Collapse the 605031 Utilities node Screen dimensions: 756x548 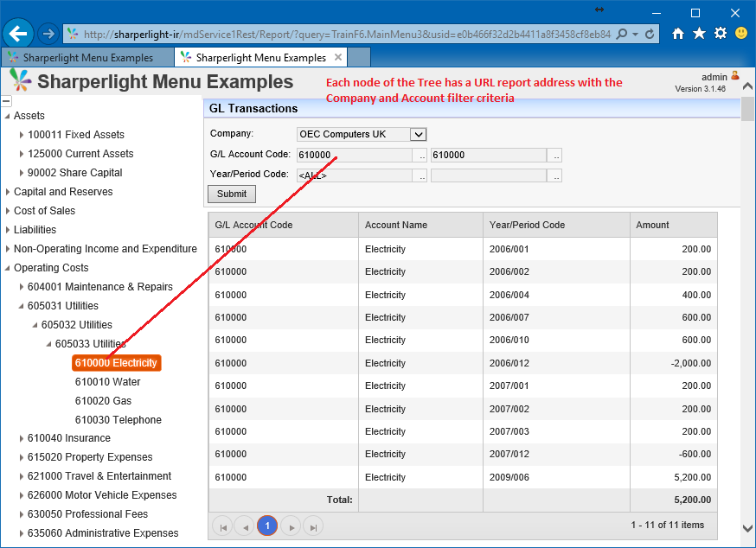[x=21, y=306]
